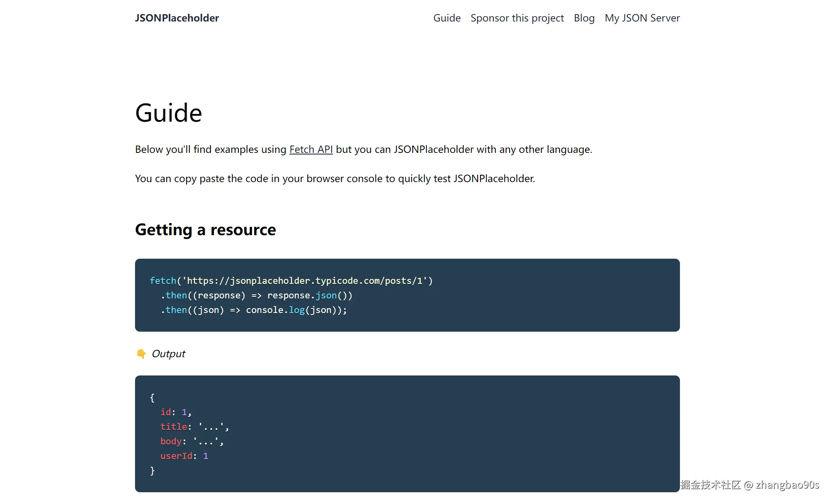832x504 pixels.
Task: Click the closing brace of output block
Action: (152, 470)
